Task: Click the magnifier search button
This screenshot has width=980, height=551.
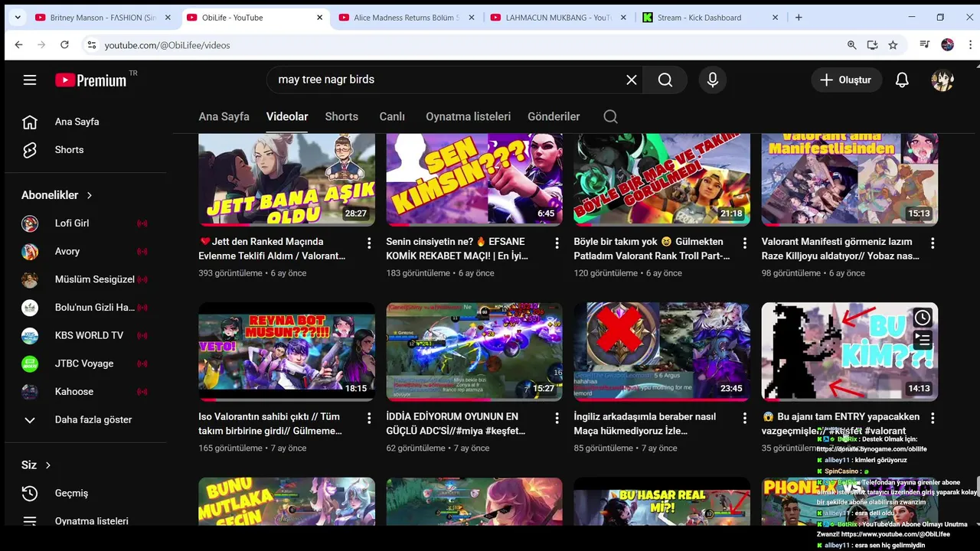Action: coord(665,80)
